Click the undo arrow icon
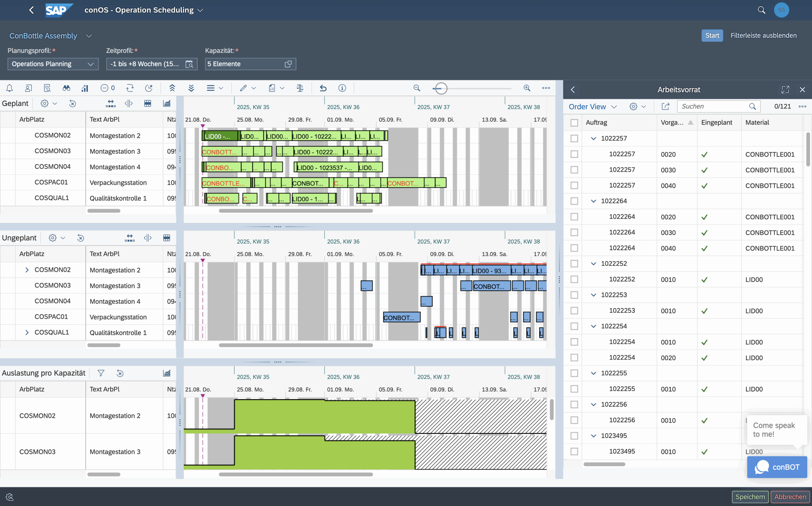 coord(323,88)
